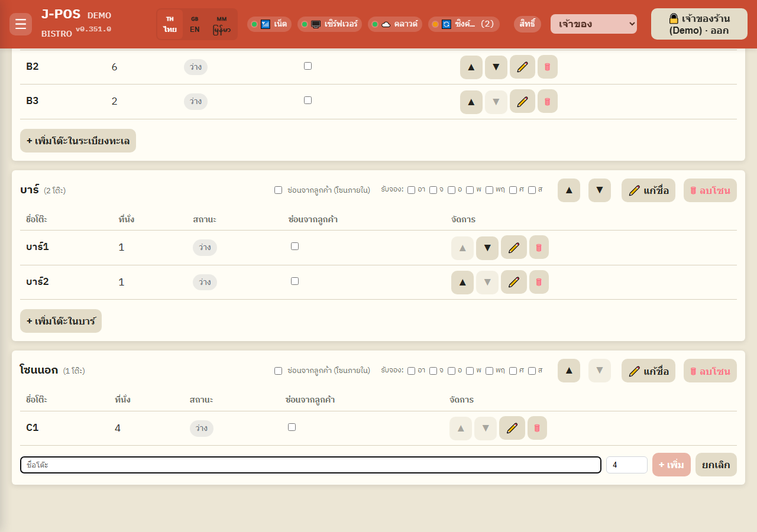
Task: Click the คลาวด์ cloud status indicator
Action: (395, 24)
